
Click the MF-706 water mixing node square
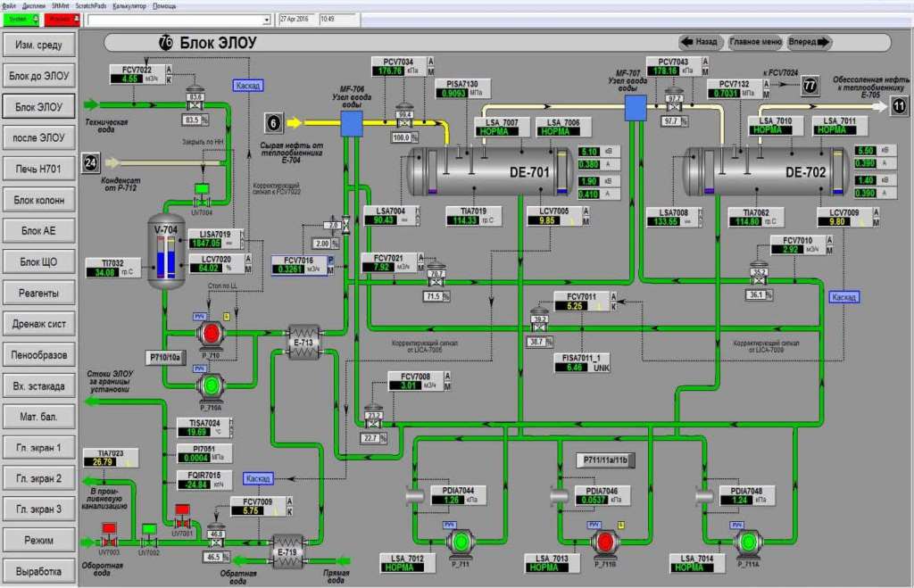point(352,123)
